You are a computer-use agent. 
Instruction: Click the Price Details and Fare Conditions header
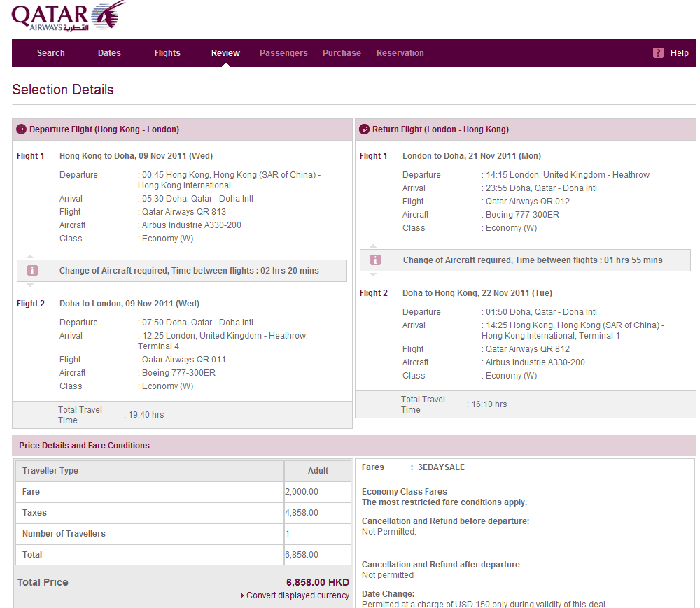point(84,446)
